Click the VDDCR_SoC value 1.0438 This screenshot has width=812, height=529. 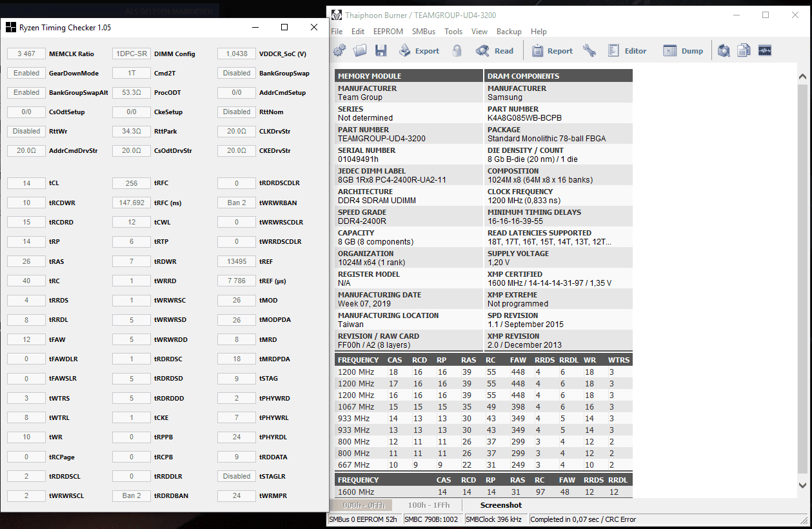tap(237, 54)
